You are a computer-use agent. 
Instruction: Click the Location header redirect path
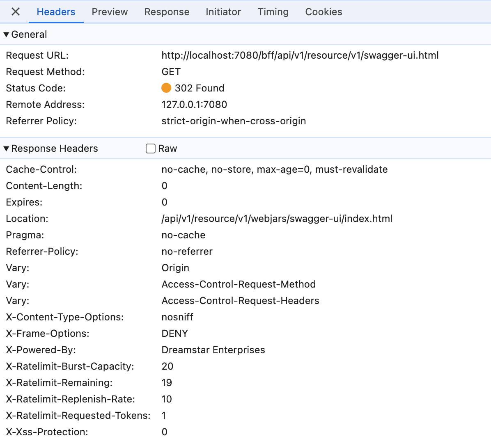click(277, 218)
